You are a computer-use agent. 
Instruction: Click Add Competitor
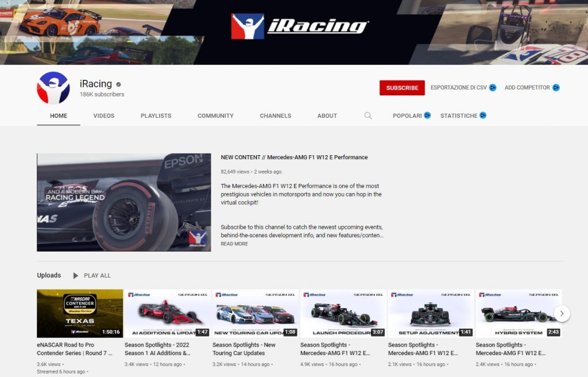527,87
